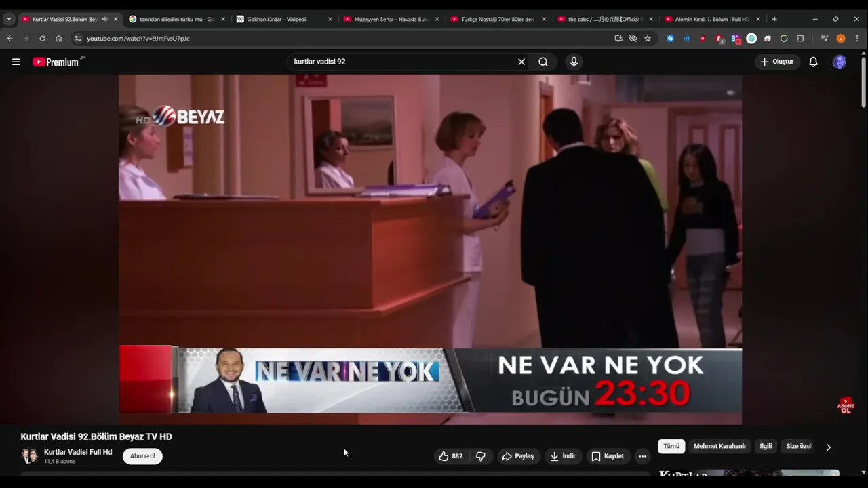The width and height of the screenshot is (868, 488).
Task: Click the video title Kurtlar Vadisi 92.Bölüm Beyaz TV HD
Action: tap(96, 436)
